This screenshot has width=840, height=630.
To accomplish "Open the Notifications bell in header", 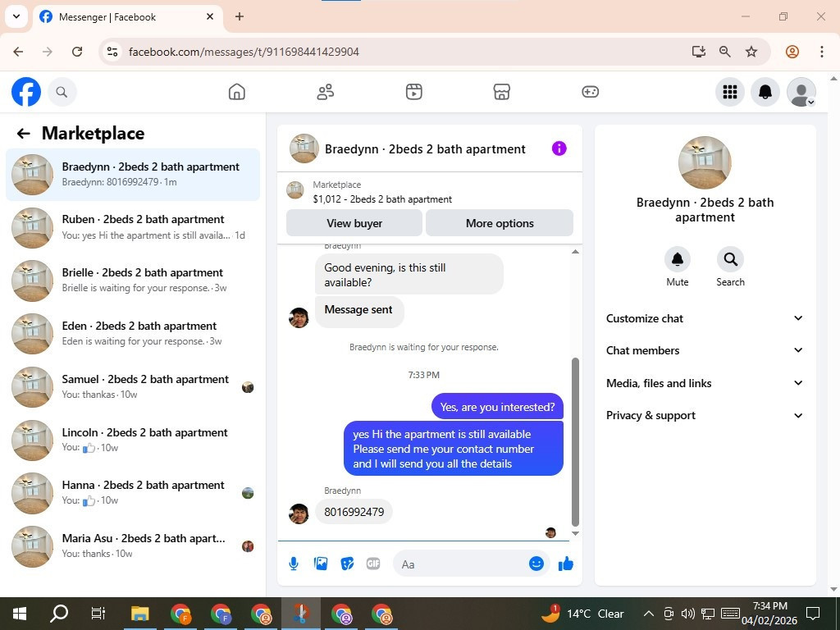I will (x=765, y=92).
